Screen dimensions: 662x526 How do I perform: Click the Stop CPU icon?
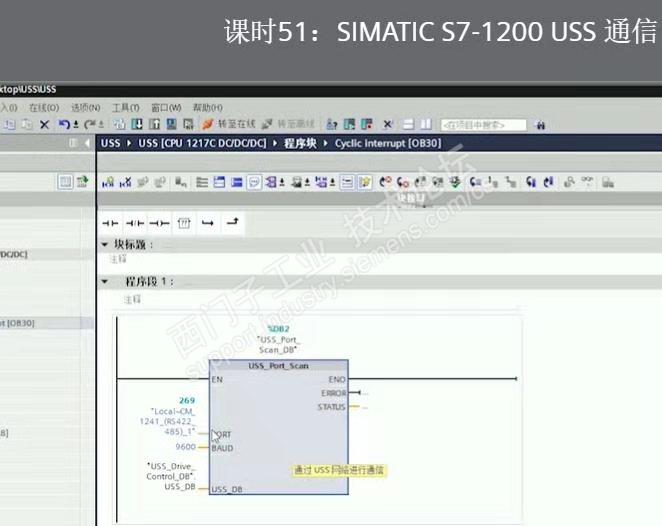[367, 125]
